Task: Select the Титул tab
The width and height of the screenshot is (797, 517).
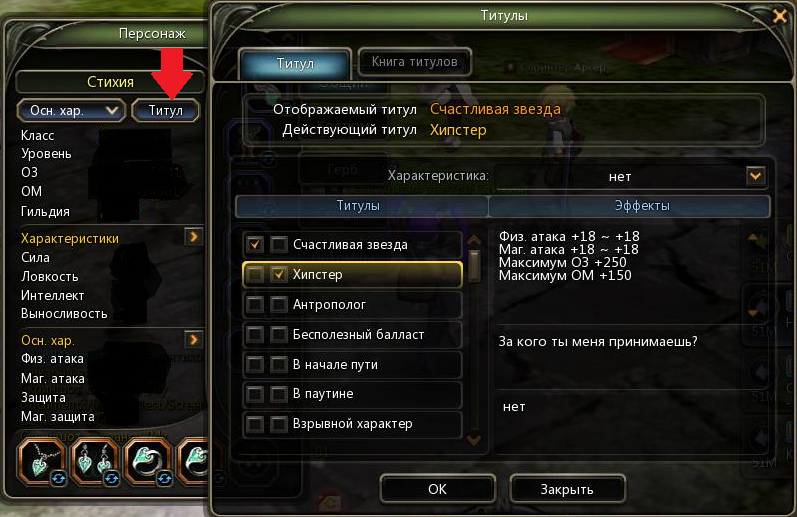Action: coord(295,64)
